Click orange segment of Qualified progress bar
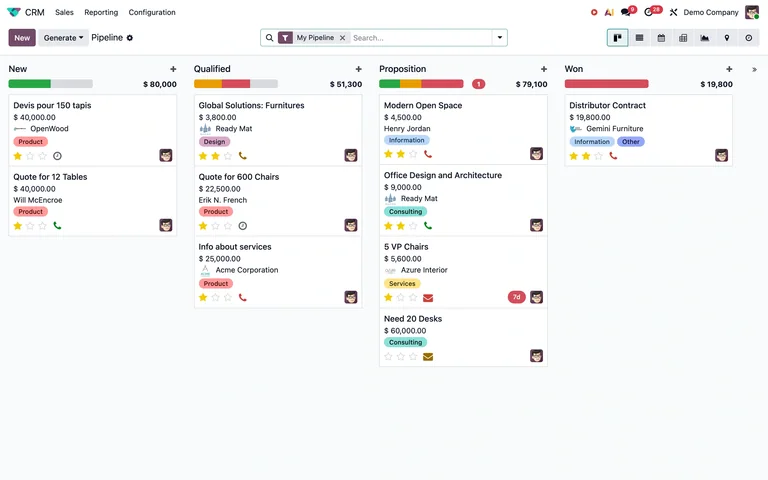Viewport: 768px width, 480px height. pyautogui.click(x=208, y=84)
